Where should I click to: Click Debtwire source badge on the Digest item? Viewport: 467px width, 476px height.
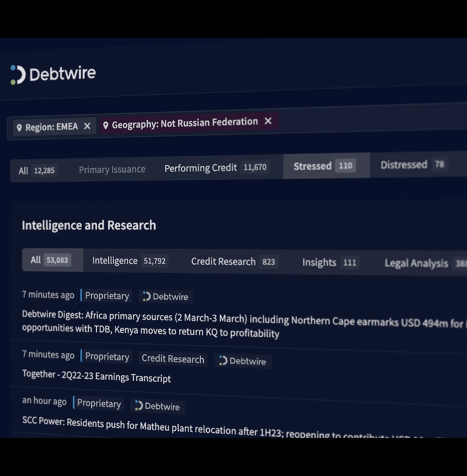165,297
